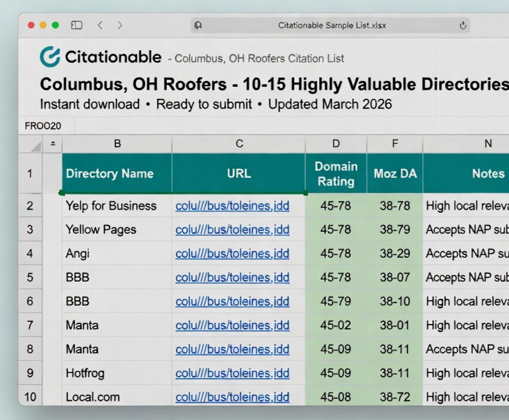Open the URL link in Local.com row
Screen dimensions: 509x420
pyautogui.click(x=232, y=397)
